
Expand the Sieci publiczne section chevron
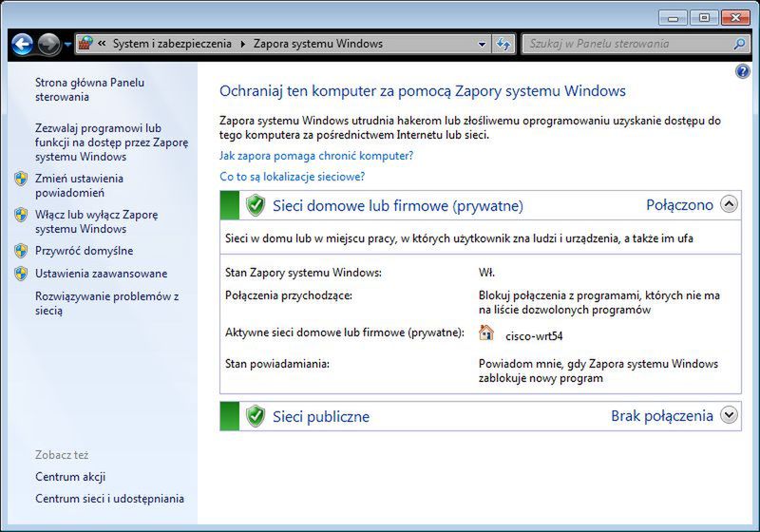pyautogui.click(x=729, y=415)
